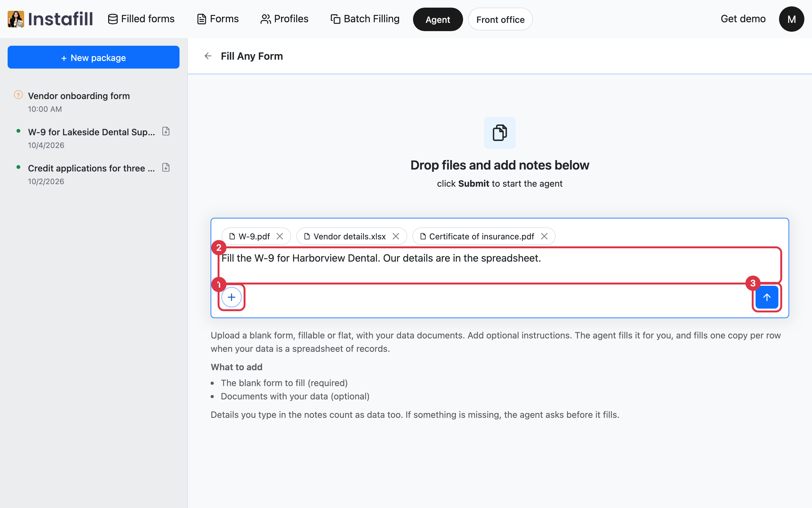Image resolution: width=812 pixels, height=508 pixels.
Task: Remove the W-9.pdf attachment
Action: click(x=279, y=237)
